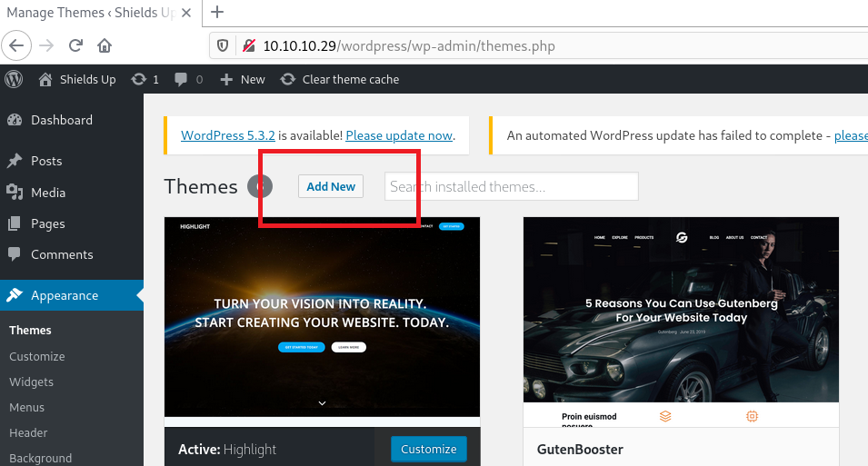Select Widgets under Appearance
Screen dimensions: 868x466
coord(31,382)
